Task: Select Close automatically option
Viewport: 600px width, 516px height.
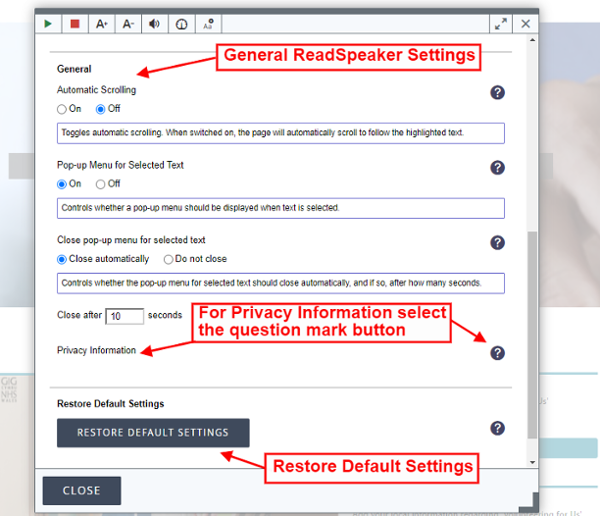Action: click(62, 260)
